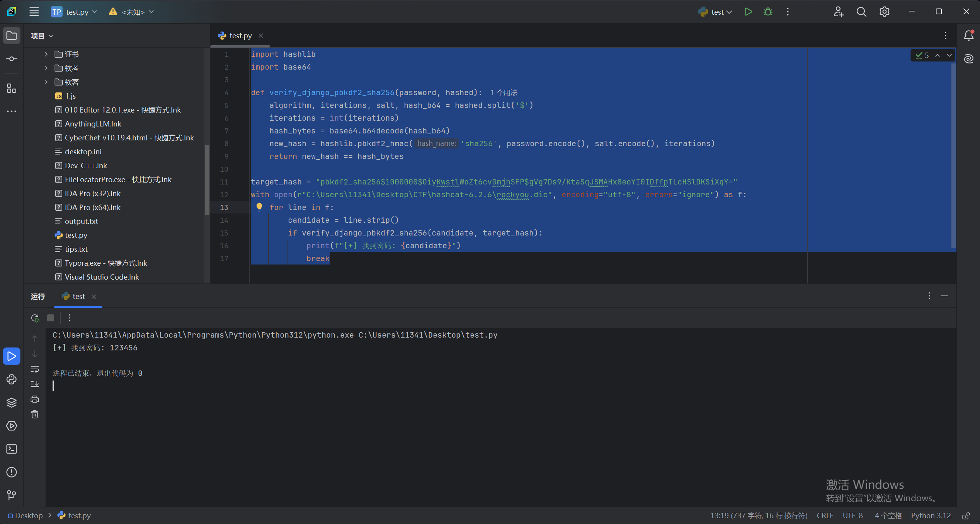Open the 项目 view dropdown
Image resolution: width=980 pixels, height=524 pixels.
(42, 36)
